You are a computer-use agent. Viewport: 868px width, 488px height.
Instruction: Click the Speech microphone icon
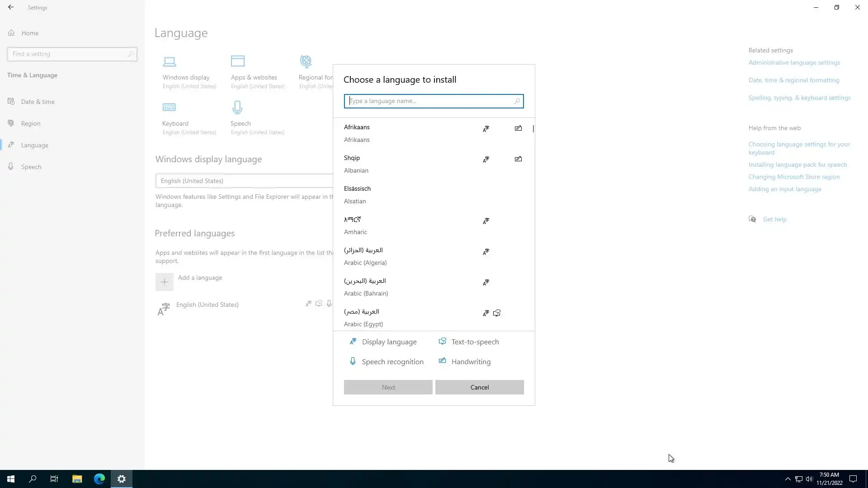tap(237, 108)
